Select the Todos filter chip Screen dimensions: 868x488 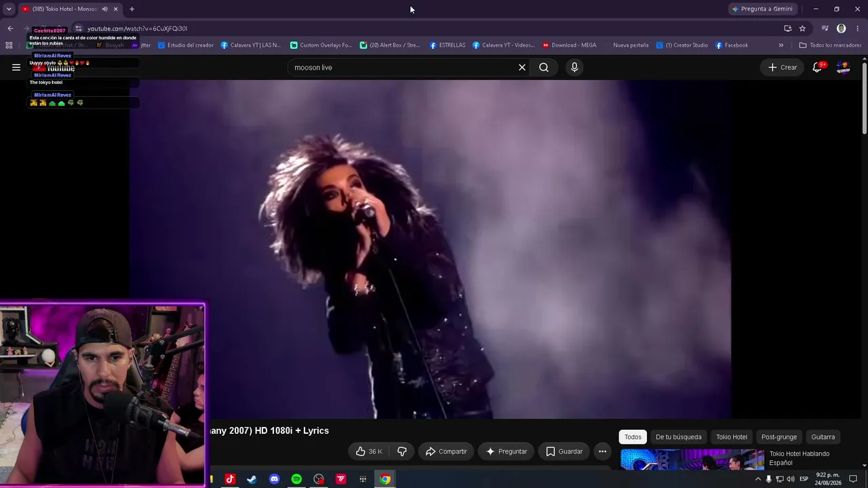click(x=633, y=437)
